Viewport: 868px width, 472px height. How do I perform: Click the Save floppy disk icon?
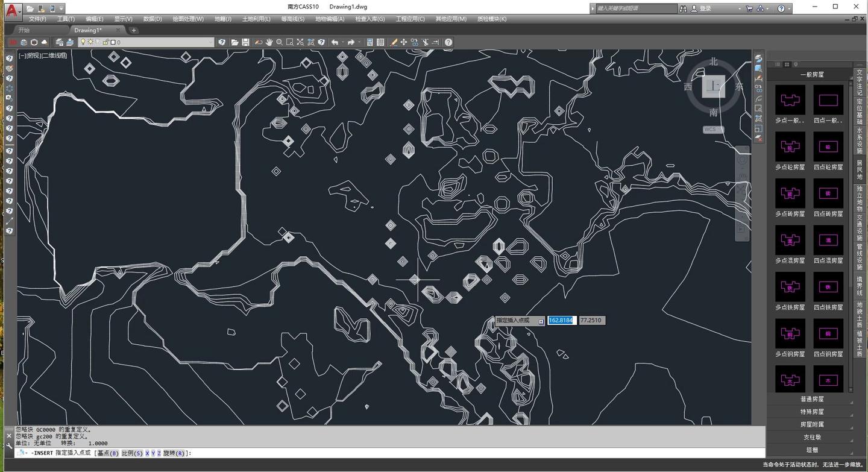click(x=245, y=42)
